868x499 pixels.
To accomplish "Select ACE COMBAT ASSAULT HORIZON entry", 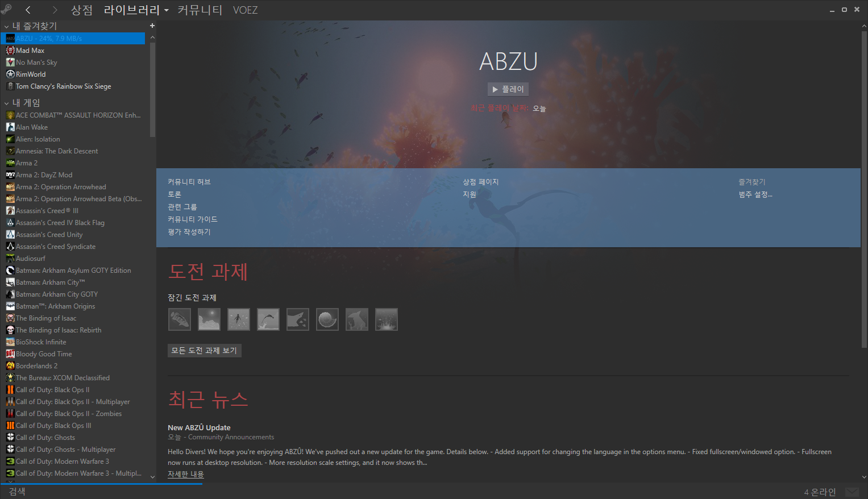I will point(78,115).
